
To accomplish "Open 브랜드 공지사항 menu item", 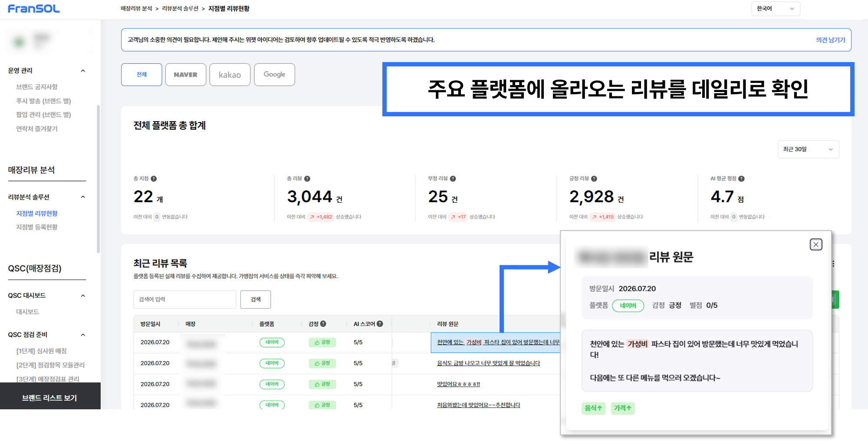I will [37, 87].
